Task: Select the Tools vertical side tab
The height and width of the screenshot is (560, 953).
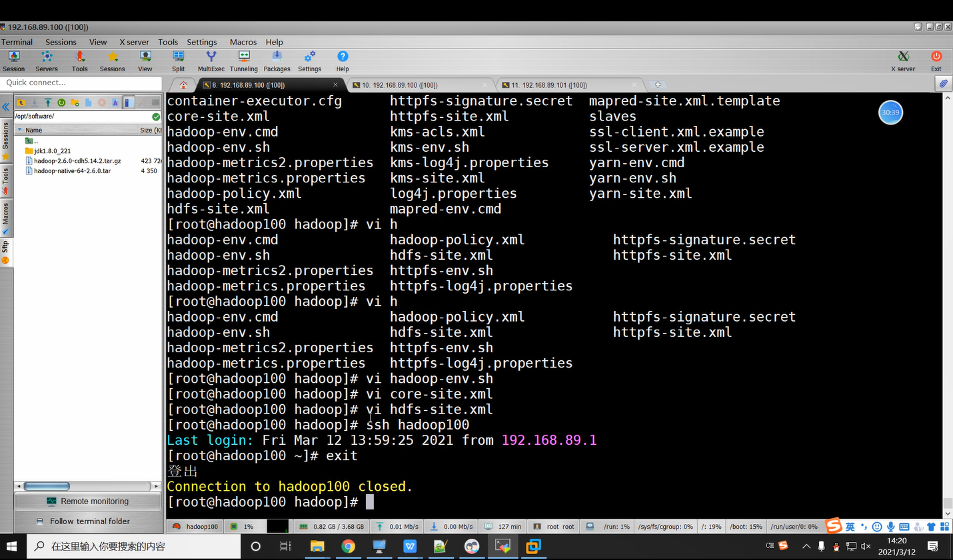Action: [x=5, y=180]
